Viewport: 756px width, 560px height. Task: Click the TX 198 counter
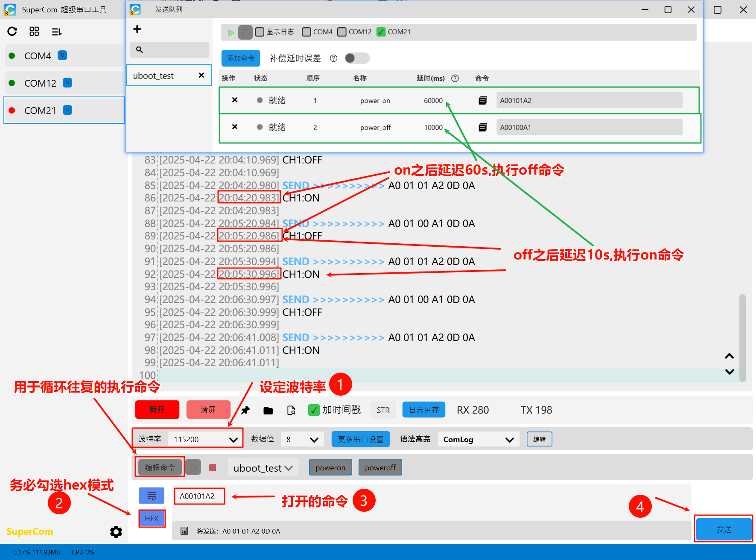point(536,410)
